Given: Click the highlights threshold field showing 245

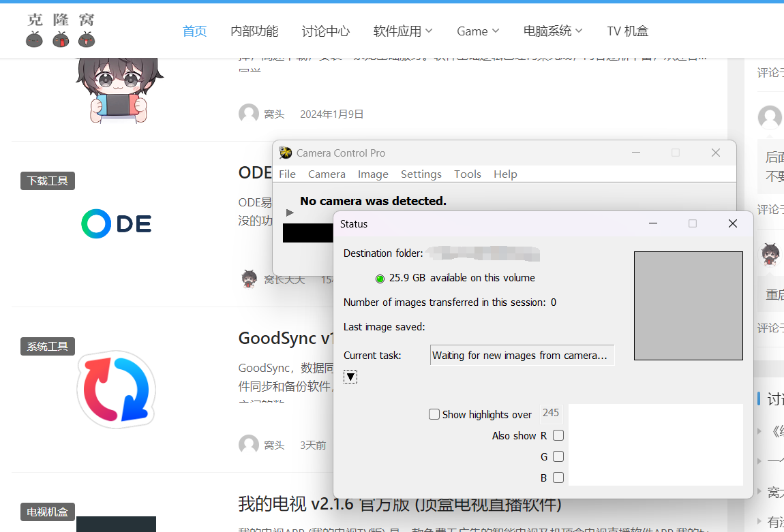Looking at the screenshot, I should [x=551, y=413].
